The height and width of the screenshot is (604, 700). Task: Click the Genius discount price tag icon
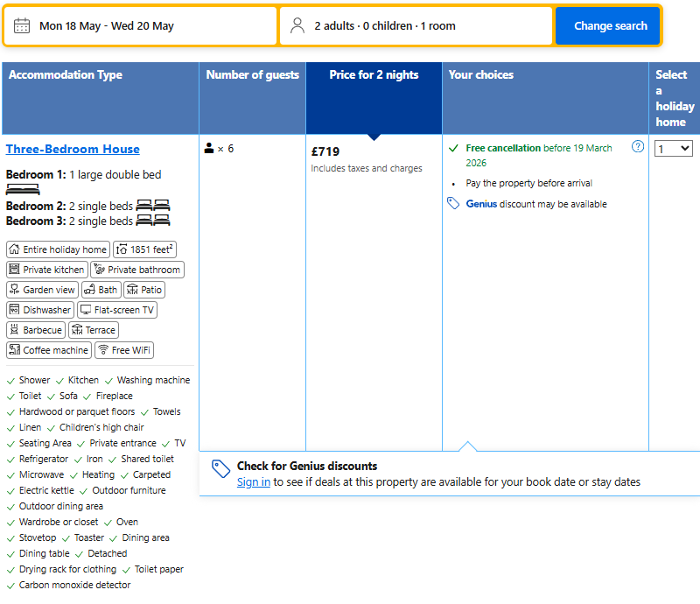pyautogui.click(x=452, y=204)
